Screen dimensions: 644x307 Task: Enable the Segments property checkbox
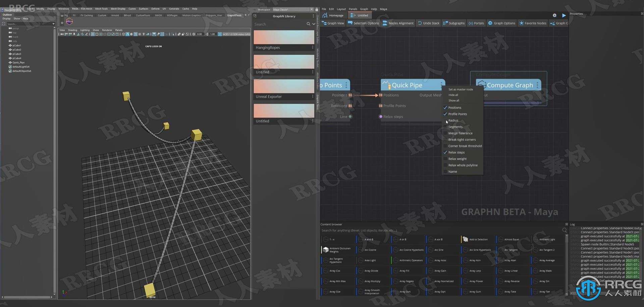(445, 127)
